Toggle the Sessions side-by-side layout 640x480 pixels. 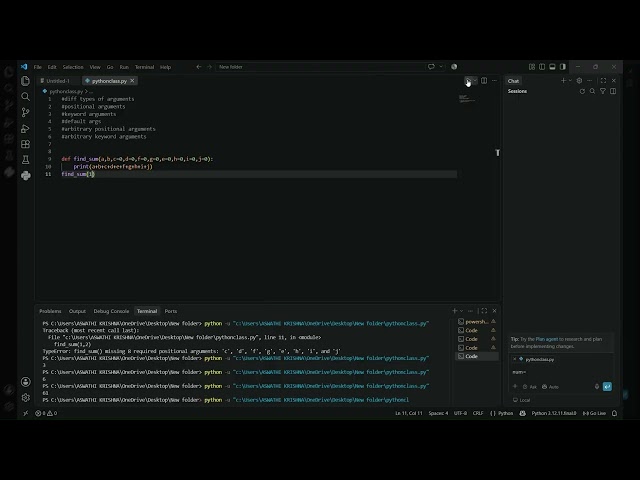pos(613,91)
